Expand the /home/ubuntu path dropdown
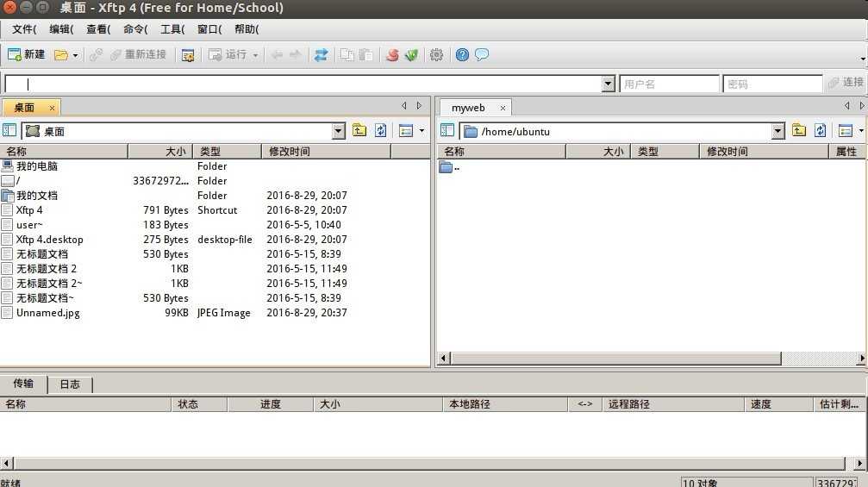The width and height of the screenshot is (868, 487). pyautogui.click(x=778, y=131)
